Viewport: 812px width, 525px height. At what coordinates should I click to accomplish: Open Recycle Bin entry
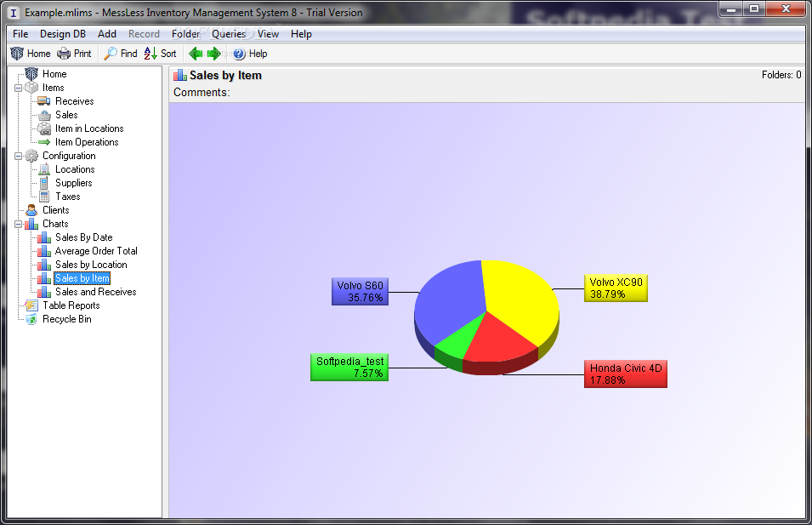[x=67, y=319]
